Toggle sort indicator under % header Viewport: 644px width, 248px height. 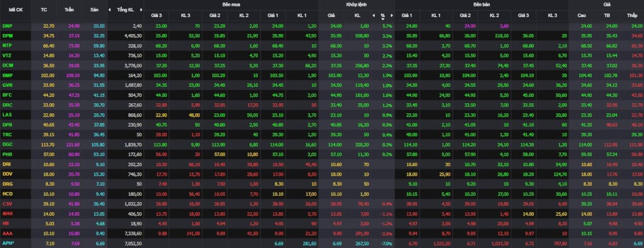tap(383, 19)
